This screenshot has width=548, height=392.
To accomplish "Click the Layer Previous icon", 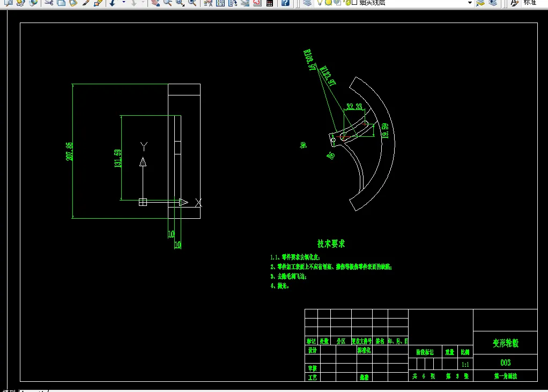I will point(493,3).
